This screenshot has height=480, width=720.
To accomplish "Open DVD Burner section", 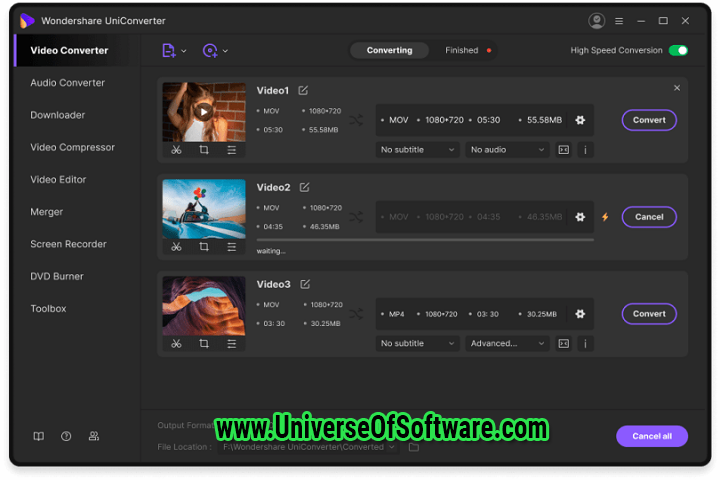I will (x=57, y=277).
